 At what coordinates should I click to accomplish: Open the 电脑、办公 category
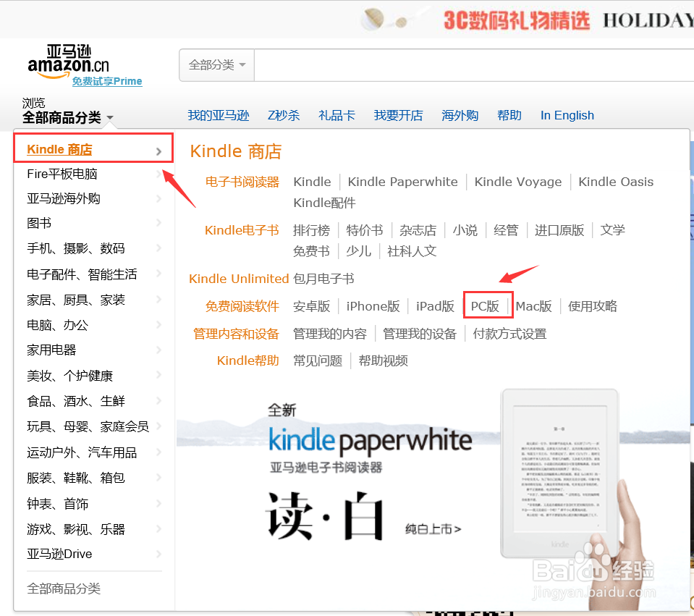[x=58, y=325]
